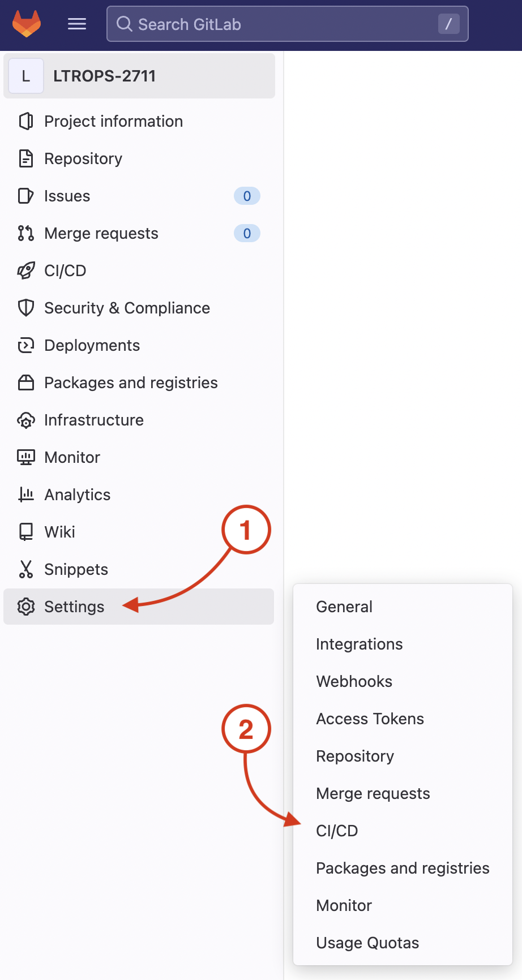Open the hamburger main menu
The height and width of the screenshot is (980, 522).
pos(77,24)
